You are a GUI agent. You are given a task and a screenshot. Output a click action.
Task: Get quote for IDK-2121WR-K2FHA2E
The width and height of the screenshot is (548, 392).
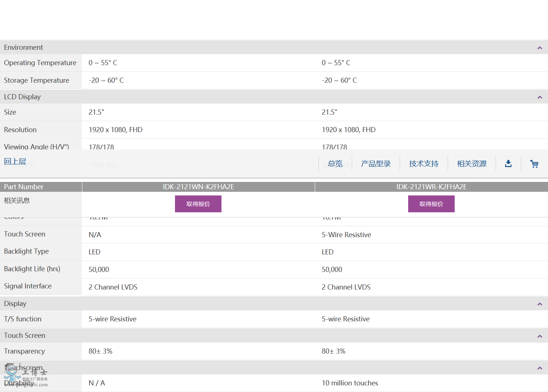click(431, 204)
